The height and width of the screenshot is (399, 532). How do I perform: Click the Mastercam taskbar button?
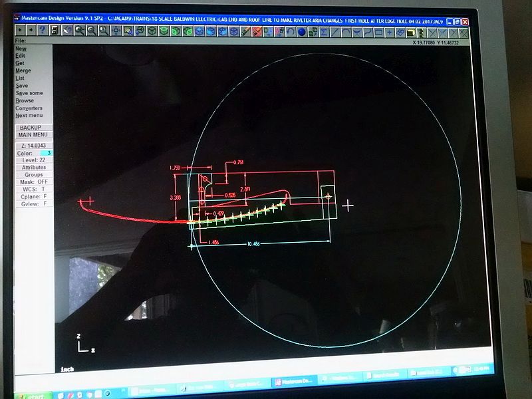click(x=295, y=381)
